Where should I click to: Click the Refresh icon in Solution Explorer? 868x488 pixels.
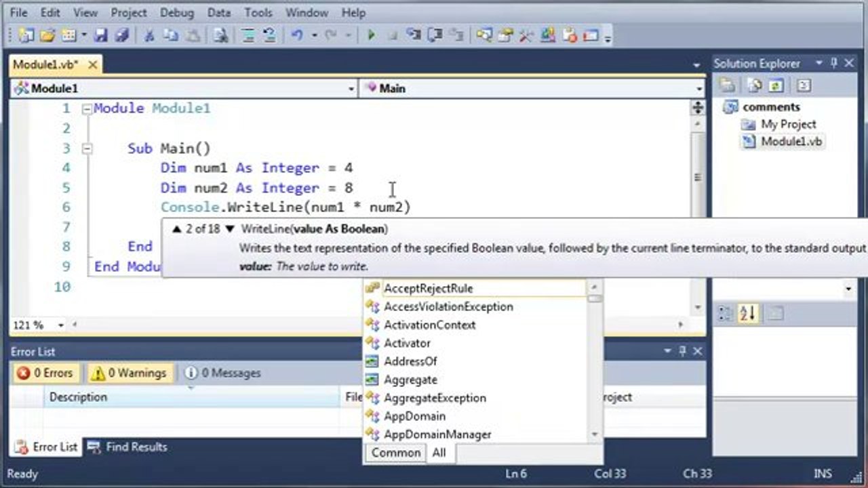pyautogui.click(x=775, y=85)
